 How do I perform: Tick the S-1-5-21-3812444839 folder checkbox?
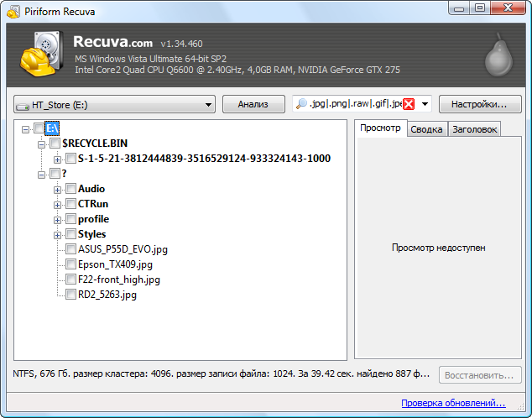(x=70, y=158)
